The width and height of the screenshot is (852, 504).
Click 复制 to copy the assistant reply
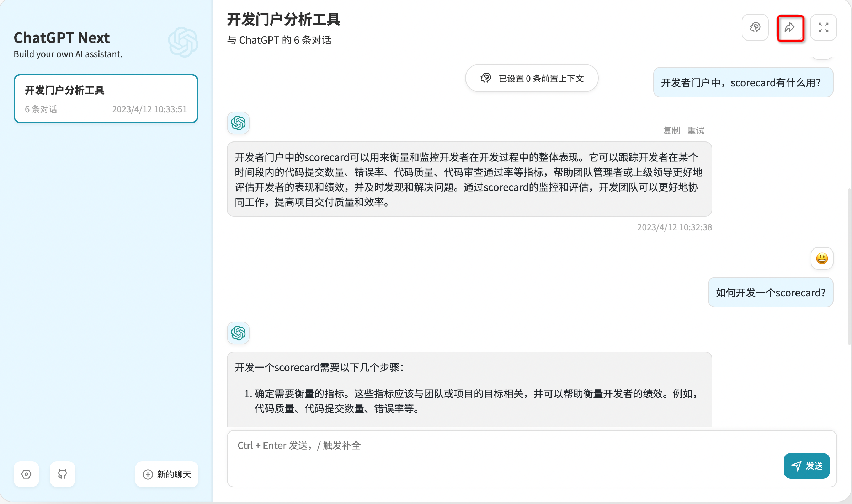(x=671, y=130)
